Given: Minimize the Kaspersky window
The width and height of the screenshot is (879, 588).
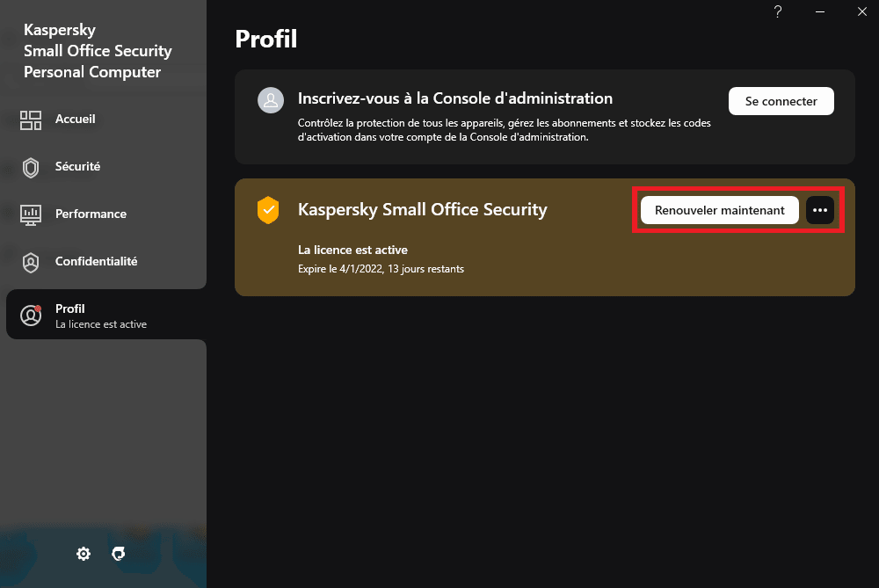Looking at the screenshot, I should (820, 11).
